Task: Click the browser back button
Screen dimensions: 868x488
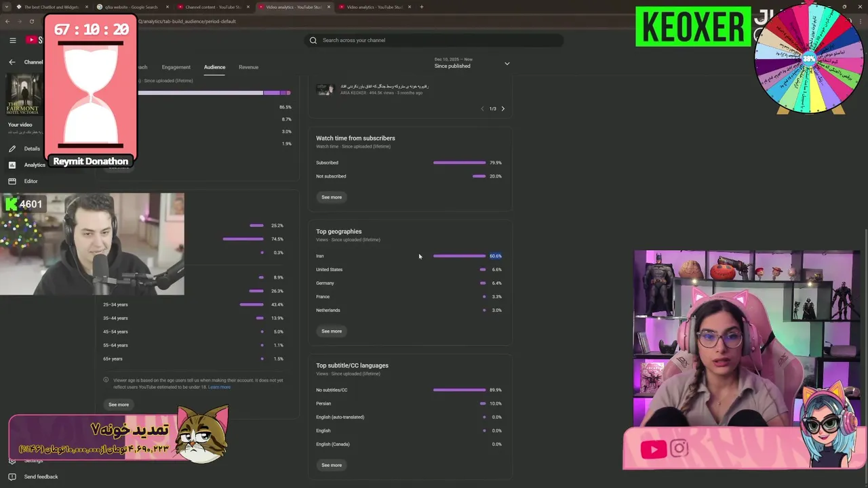Action: (x=7, y=21)
